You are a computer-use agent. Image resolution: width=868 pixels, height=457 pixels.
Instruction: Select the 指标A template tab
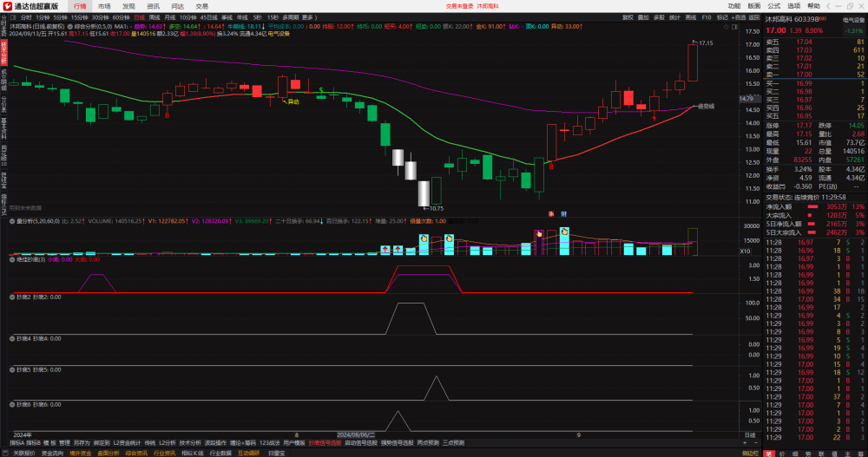tap(16, 443)
